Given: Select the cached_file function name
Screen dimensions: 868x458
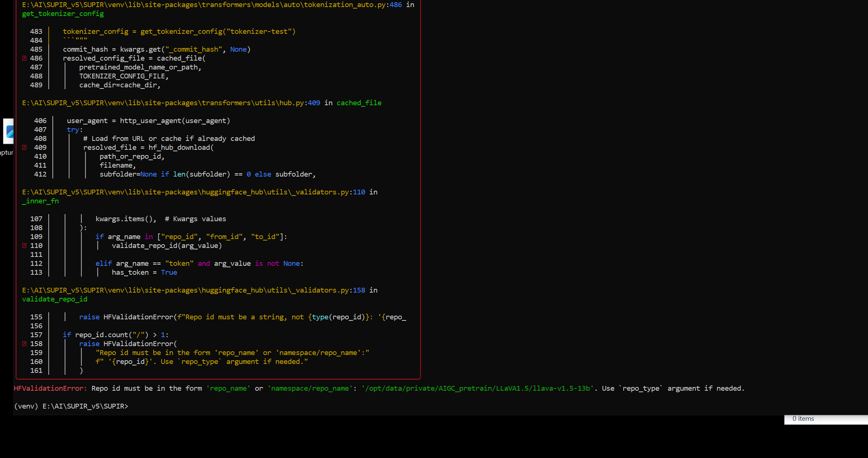Looking at the screenshot, I should point(358,103).
